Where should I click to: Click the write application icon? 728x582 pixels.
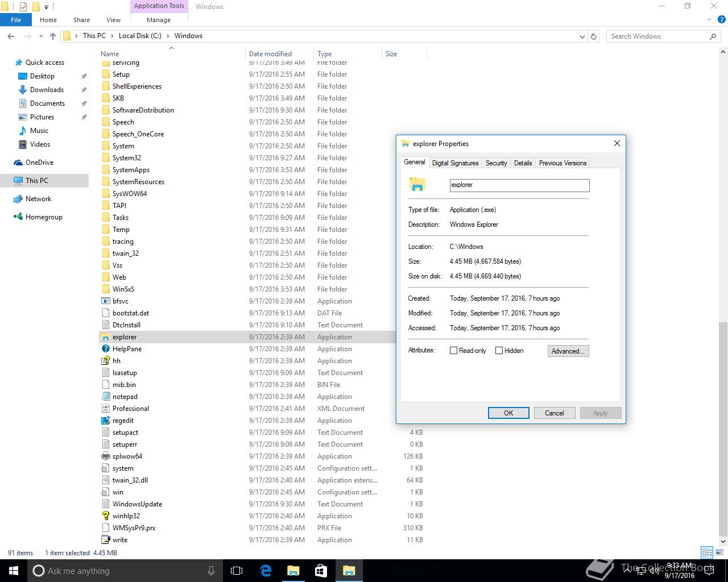click(105, 540)
